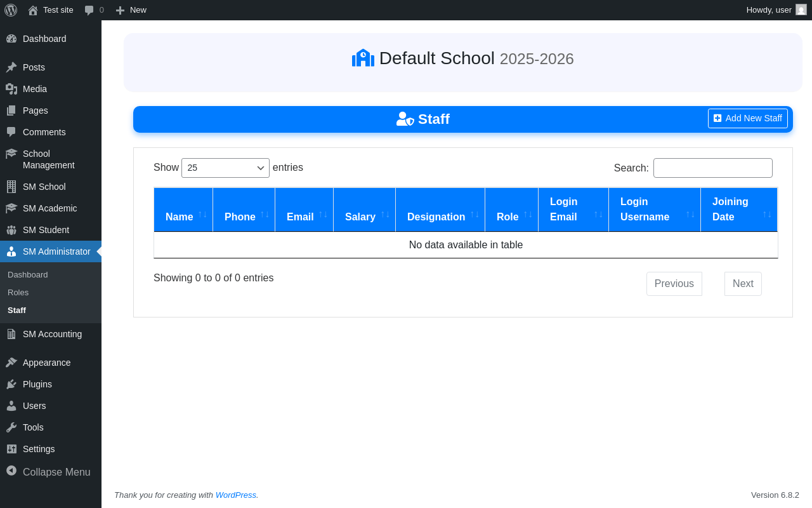Open the Test site home icon
Viewport: 812px width, 508px height.
[x=33, y=10]
